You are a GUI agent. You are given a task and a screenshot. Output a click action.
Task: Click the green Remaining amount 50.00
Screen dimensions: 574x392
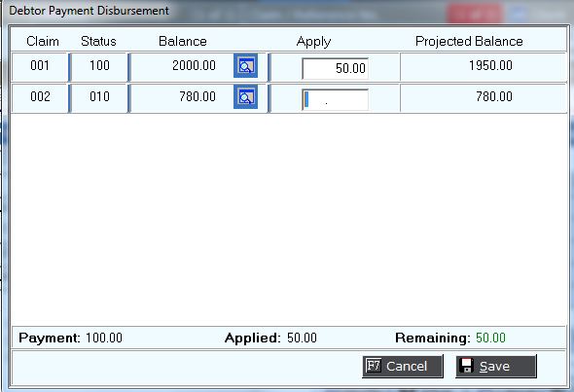pos(490,338)
